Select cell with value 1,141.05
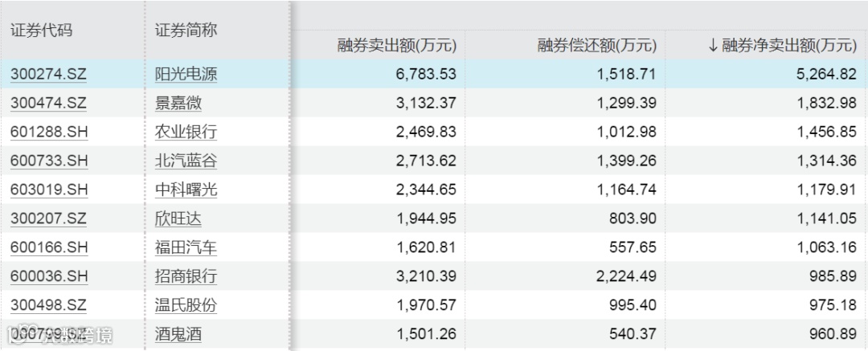 (825, 218)
